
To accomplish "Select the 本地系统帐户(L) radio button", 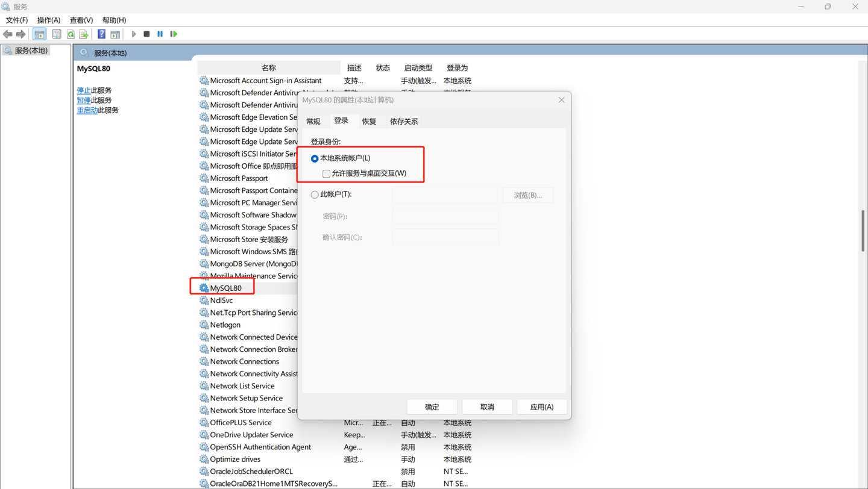I will tap(315, 158).
